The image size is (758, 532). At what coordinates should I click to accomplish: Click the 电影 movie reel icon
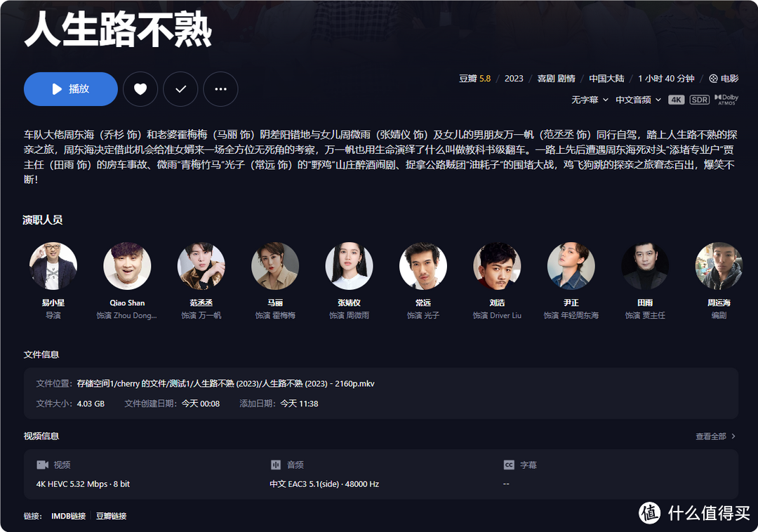[713, 79]
